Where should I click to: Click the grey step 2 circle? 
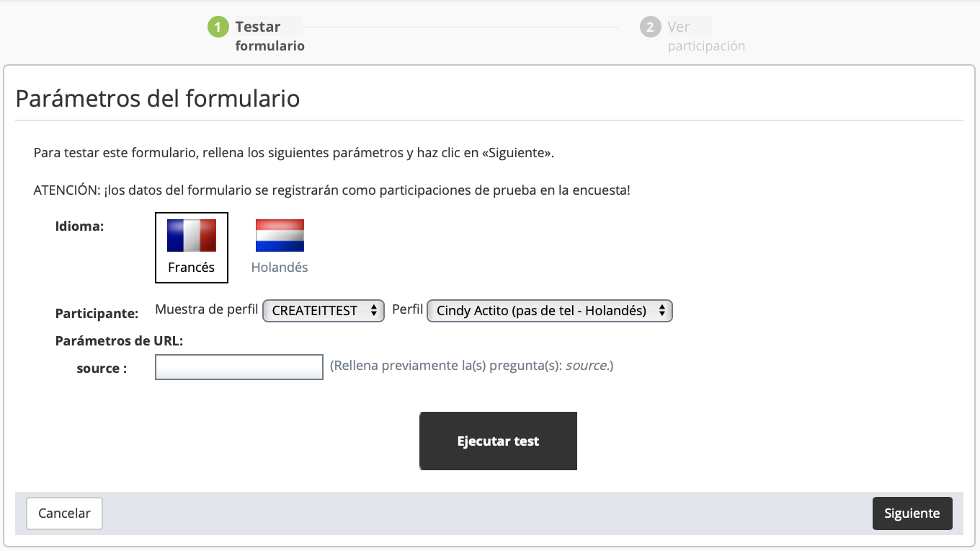click(650, 27)
